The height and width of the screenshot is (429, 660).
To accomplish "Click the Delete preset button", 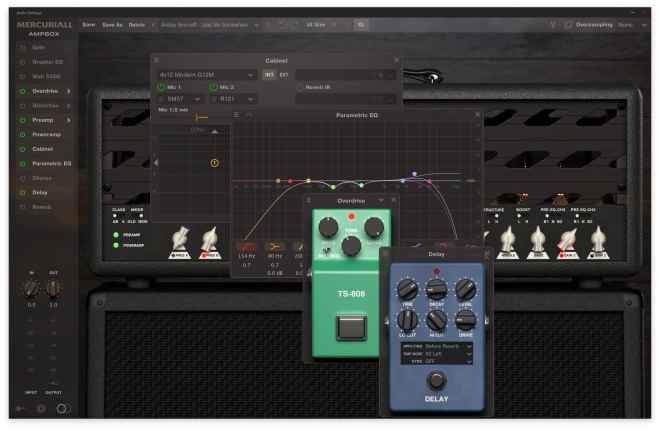I will (x=136, y=25).
